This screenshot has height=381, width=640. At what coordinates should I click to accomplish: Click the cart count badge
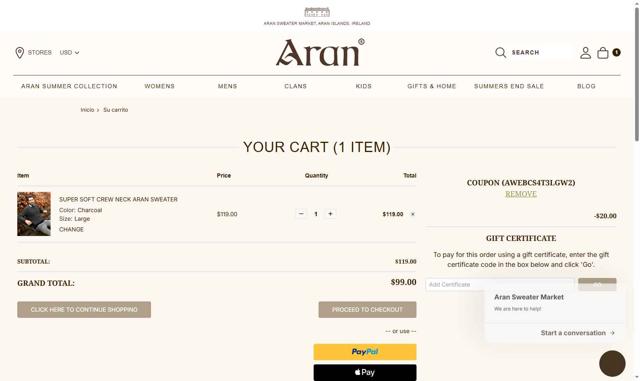(x=616, y=52)
